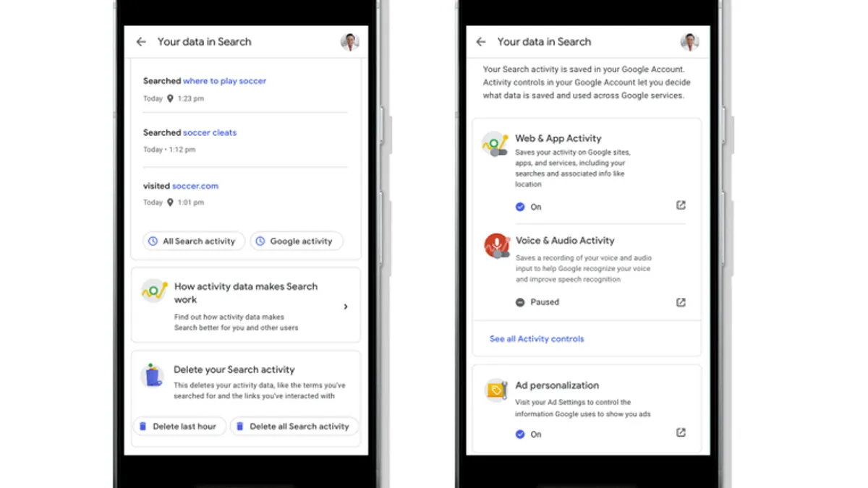The width and height of the screenshot is (868, 488).
Task: Open profile avatar on right phone
Action: [x=690, y=42]
